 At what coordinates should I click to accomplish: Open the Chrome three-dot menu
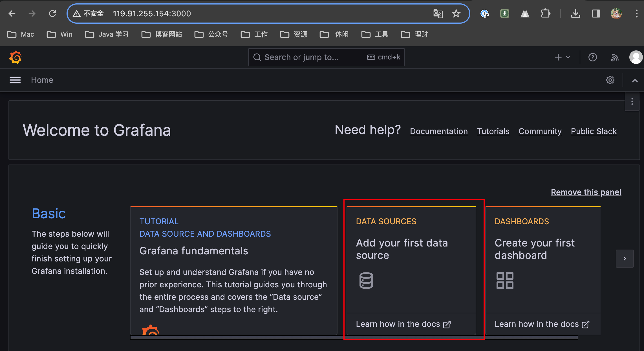(x=636, y=14)
